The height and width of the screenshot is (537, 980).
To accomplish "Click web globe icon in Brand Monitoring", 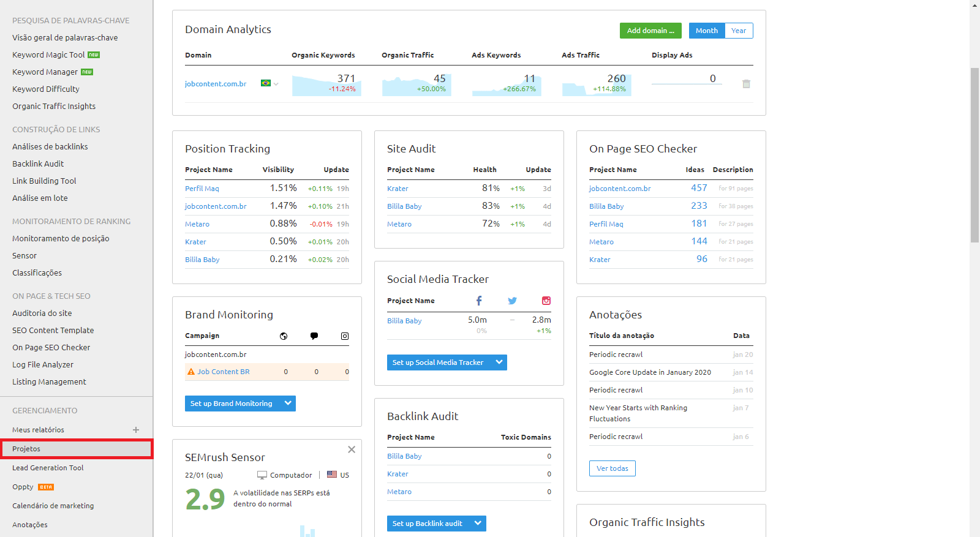I will pos(284,336).
